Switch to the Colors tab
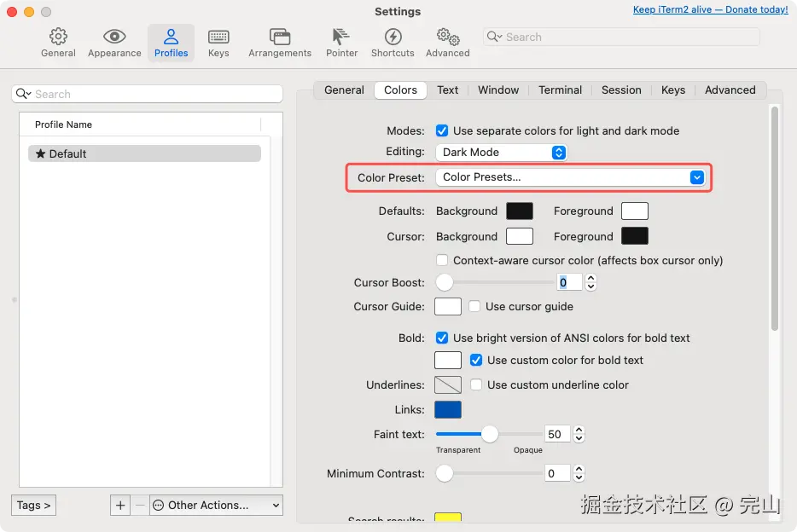 (x=400, y=90)
